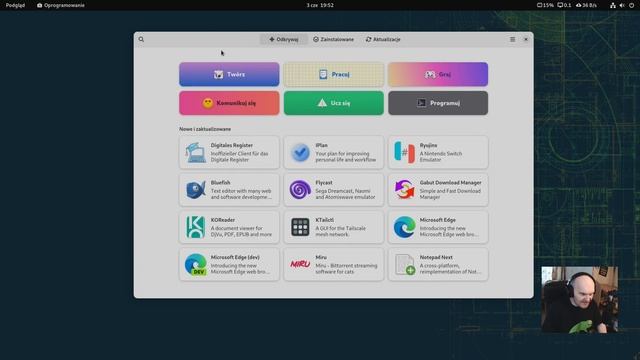
Task: Click the IPlan checkmark icon
Action: click(x=300, y=153)
